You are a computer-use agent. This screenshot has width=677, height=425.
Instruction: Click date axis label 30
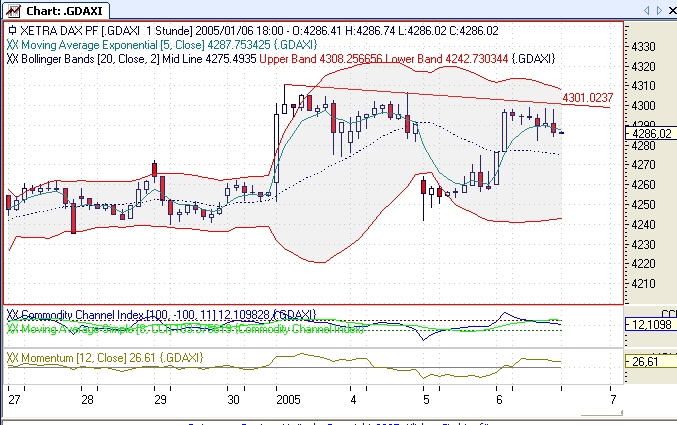coord(233,400)
